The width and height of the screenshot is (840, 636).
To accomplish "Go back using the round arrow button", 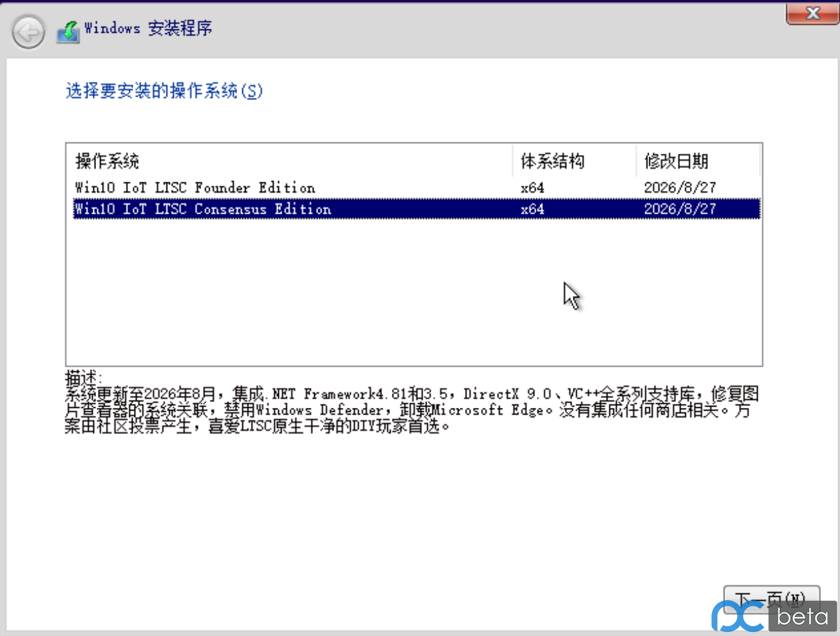I will 28,32.
